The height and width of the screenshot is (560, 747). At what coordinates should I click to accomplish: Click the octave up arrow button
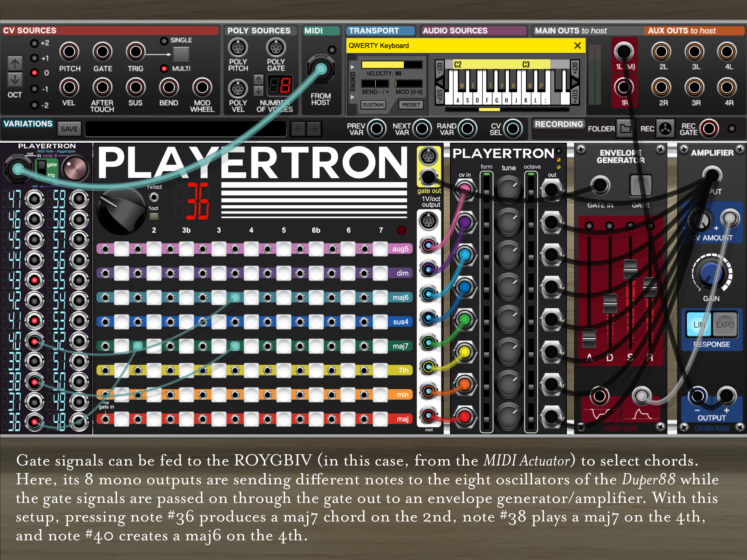pos(15,63)
